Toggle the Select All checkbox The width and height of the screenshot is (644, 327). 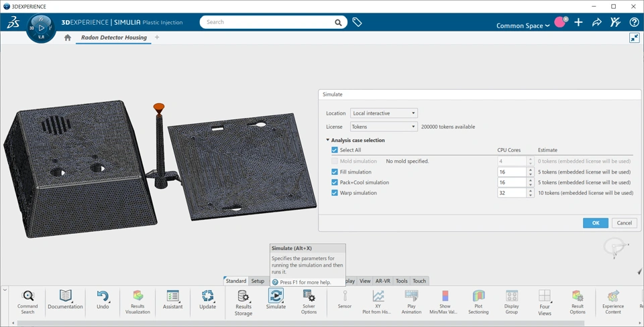334,150
